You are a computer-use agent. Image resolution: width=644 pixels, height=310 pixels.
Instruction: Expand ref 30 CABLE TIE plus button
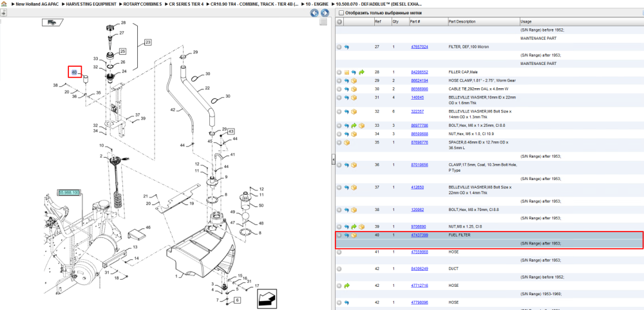[339, 89]
